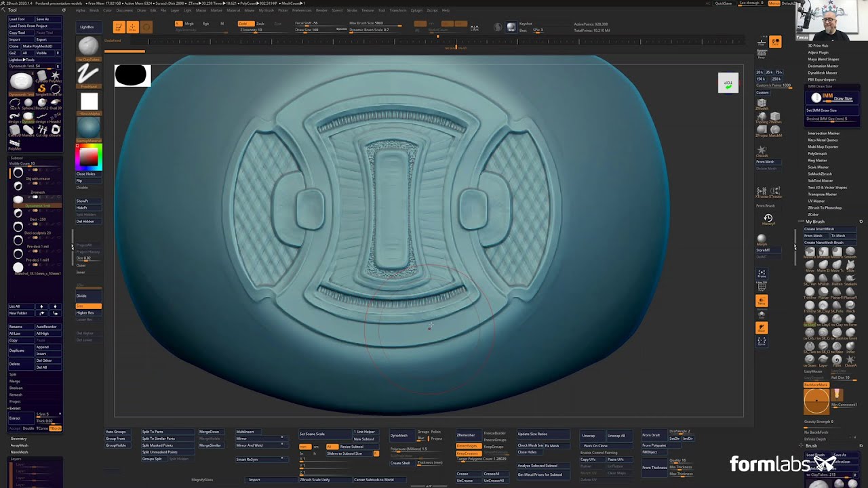
Task: Click the Morph brush icon
Action: click(x=762, y=240)
